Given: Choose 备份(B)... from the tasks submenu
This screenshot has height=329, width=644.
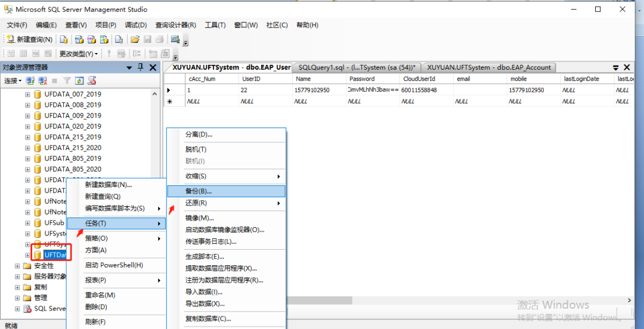Looking at the screenshot, I should (x=226, y=191).
